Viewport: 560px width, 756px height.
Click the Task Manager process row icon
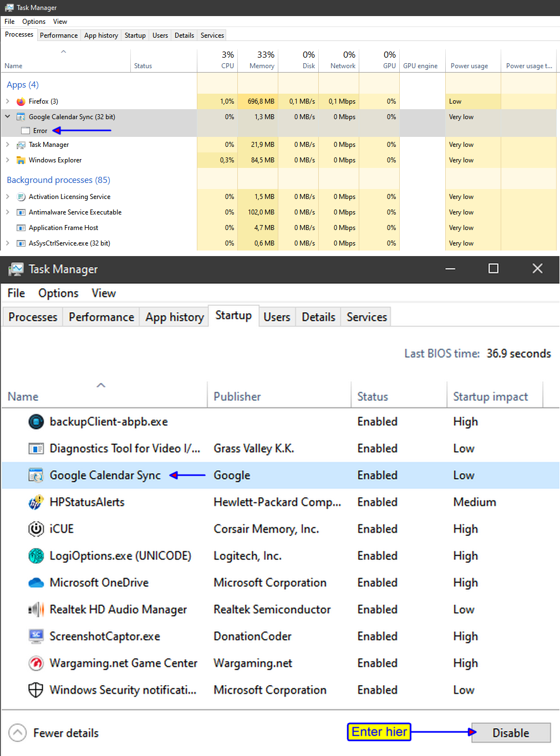pyautogui.click(x=21, y=145)
